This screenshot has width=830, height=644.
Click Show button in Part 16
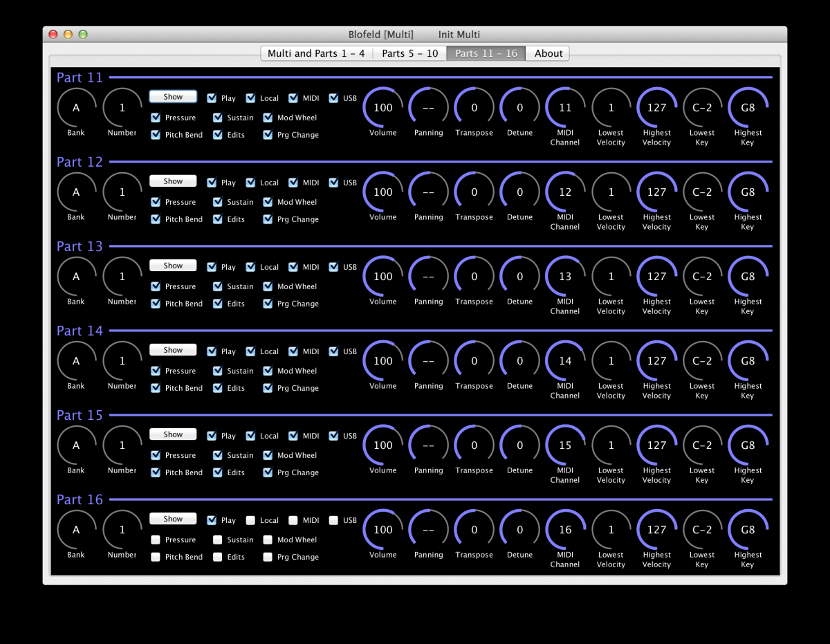click(173, 519)
